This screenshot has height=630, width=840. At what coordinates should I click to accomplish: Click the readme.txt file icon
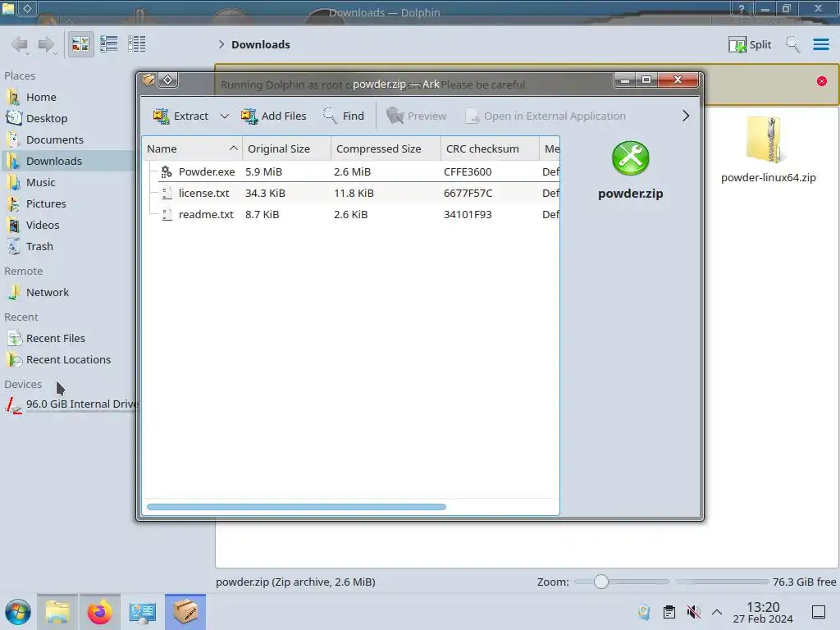167,214
